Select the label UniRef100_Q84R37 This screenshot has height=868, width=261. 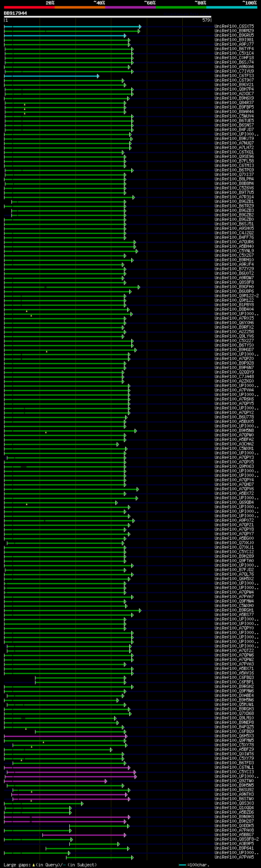click(234, 102)
